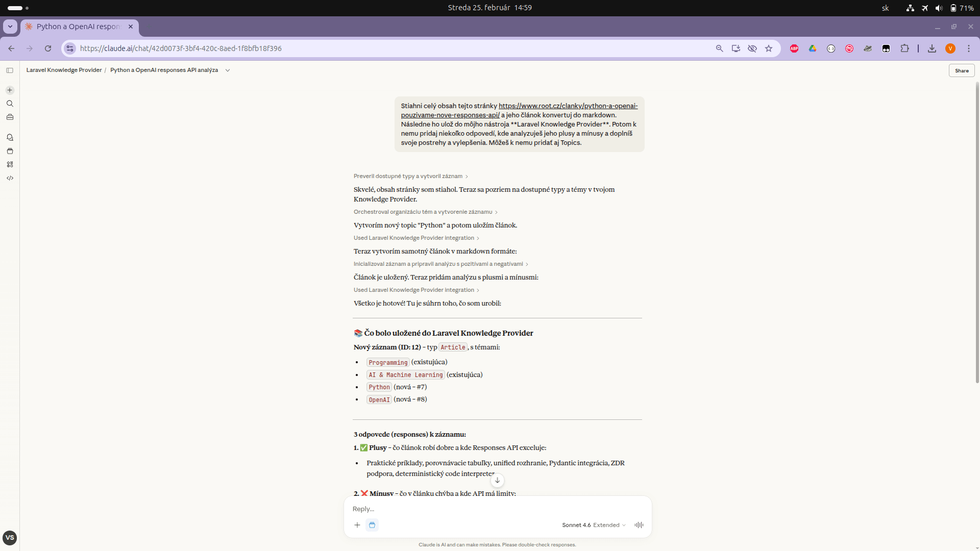This screenshot has width=980, height=551.
Task: Open the volume icon in top bar
Action: [939, 8]
